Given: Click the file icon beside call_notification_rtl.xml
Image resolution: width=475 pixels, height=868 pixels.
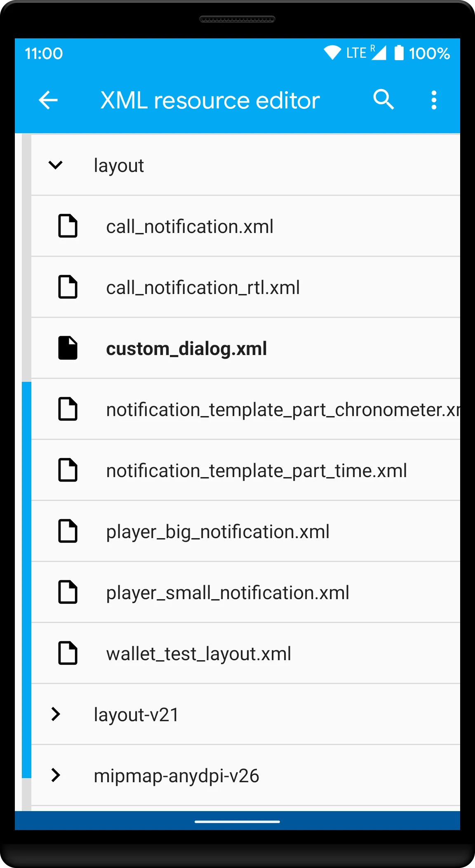Looking at the screenshot, I should pos(68,287).
